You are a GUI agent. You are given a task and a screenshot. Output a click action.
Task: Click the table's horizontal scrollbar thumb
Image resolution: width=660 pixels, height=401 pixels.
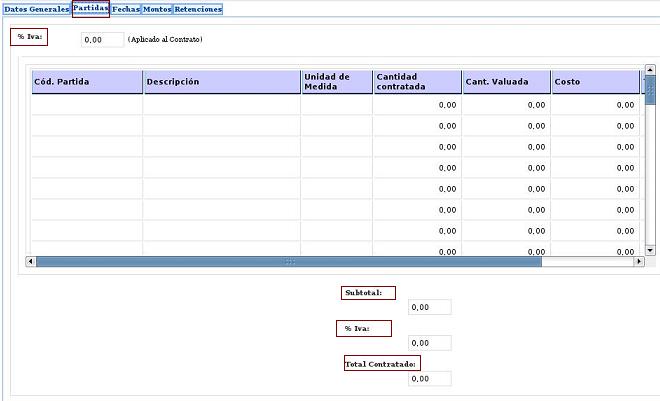tap(289, 262)
